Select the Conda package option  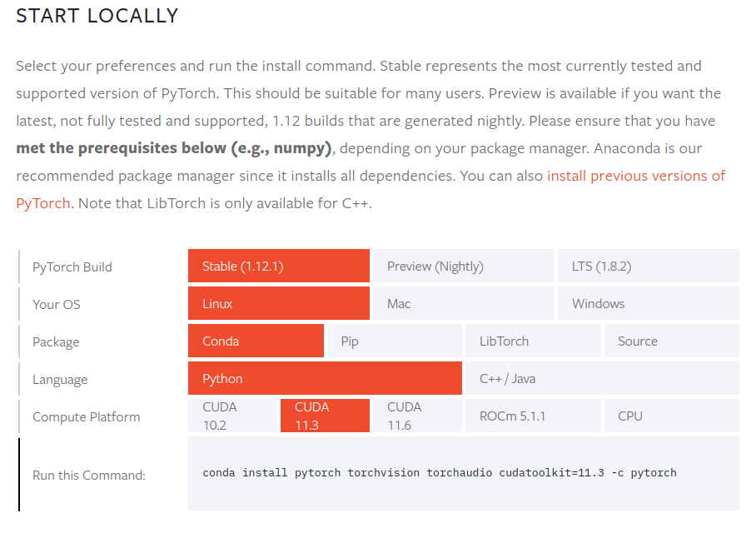click(256, 341)
